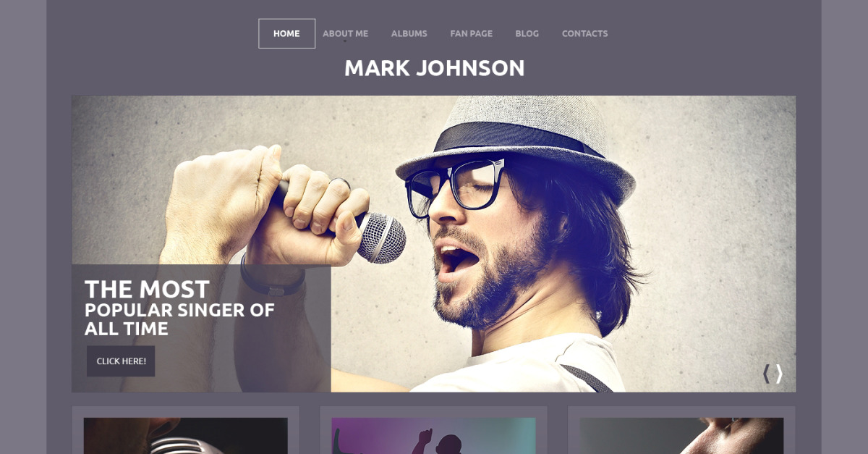Screen dimensions: 868x454
Task: Select the HOME menu item
Action: [286, 33]
